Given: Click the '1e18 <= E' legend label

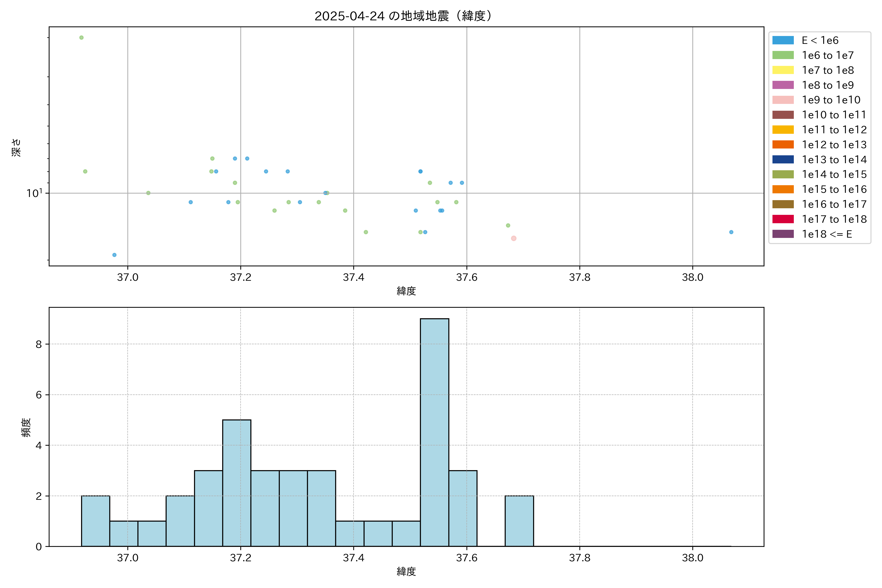Looking at the screenshot, I should point(826,234).
